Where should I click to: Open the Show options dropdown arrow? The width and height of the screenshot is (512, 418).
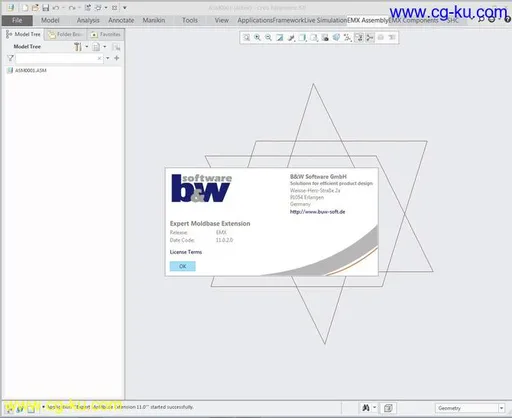(x=105, y=47)
